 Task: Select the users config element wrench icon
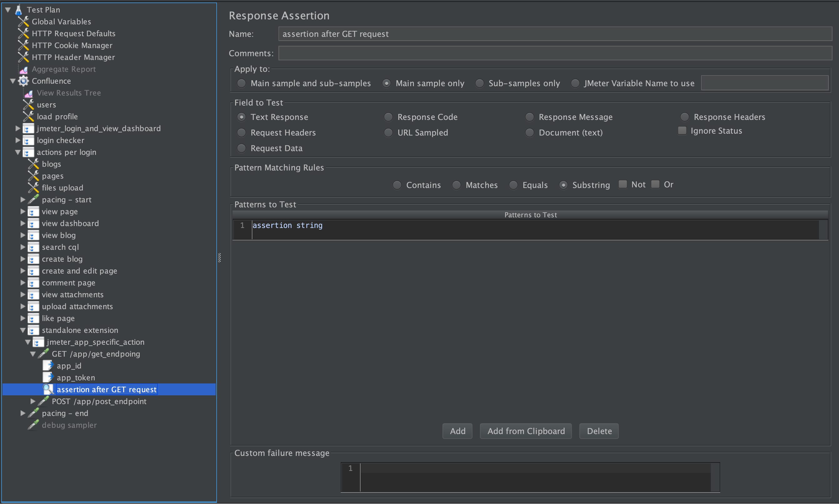tap(28, 105)
